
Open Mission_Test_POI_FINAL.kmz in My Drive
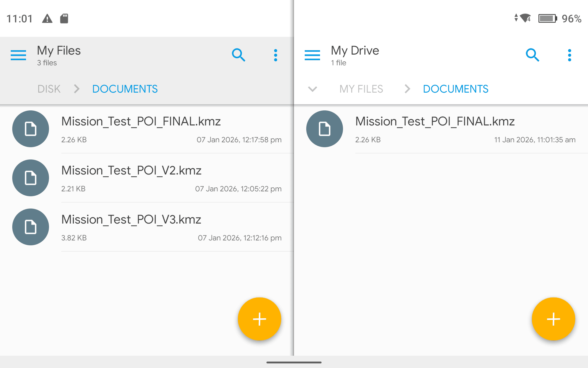435,121
